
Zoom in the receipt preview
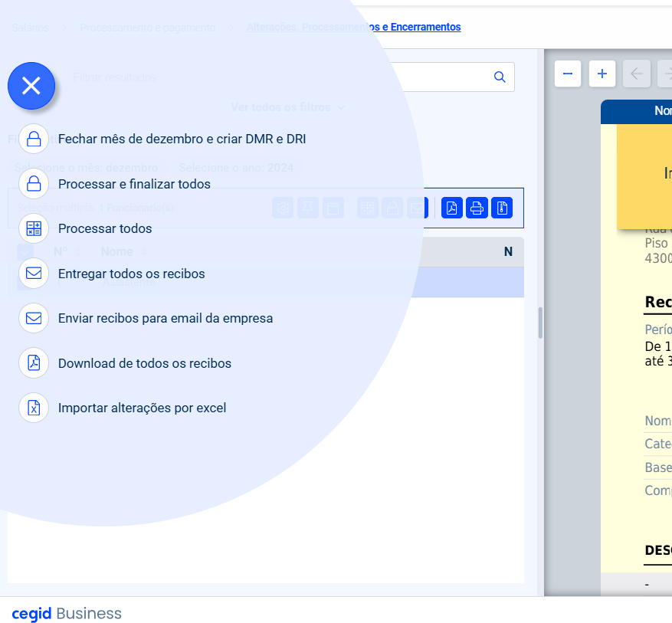click(x=602, y=74)
